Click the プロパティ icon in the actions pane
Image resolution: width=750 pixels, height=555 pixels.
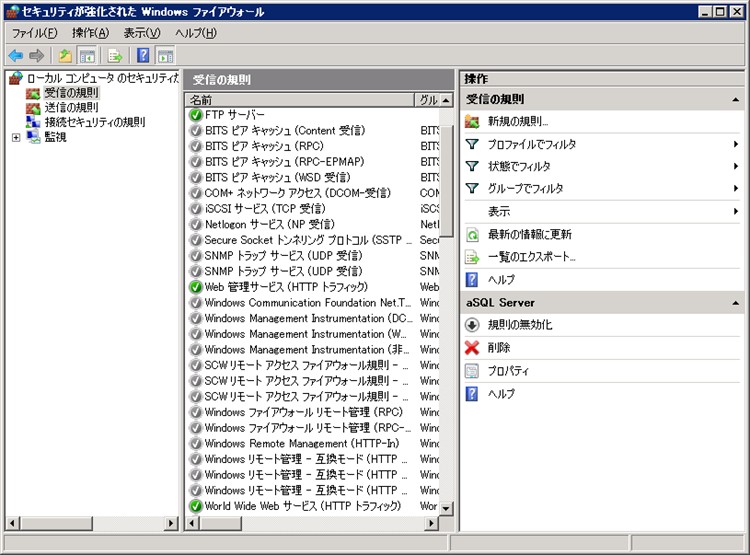coord(472,371)
